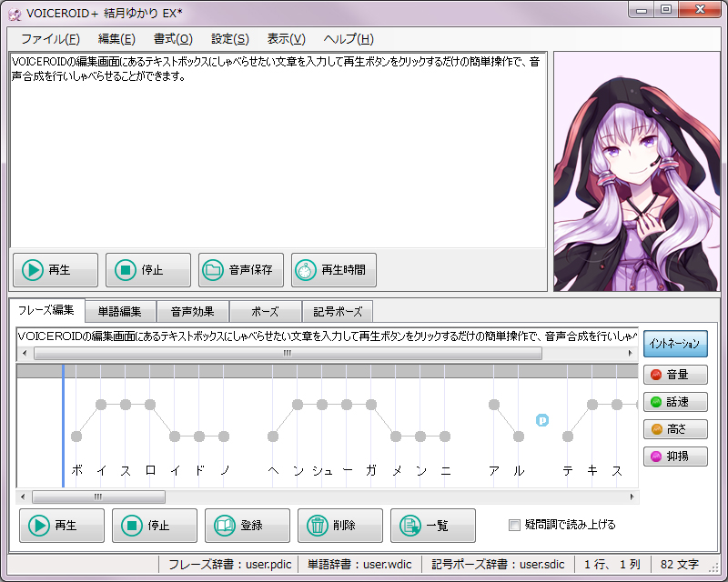Switch to the フレーズ編集 tab
Viewport: 728px width, 582px height.
[x=46, y=310]
